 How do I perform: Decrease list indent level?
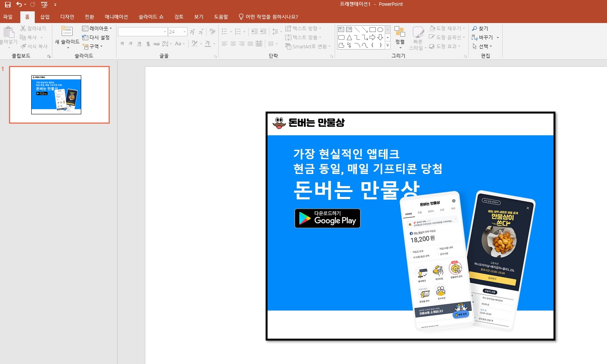[x=255, y=32]
